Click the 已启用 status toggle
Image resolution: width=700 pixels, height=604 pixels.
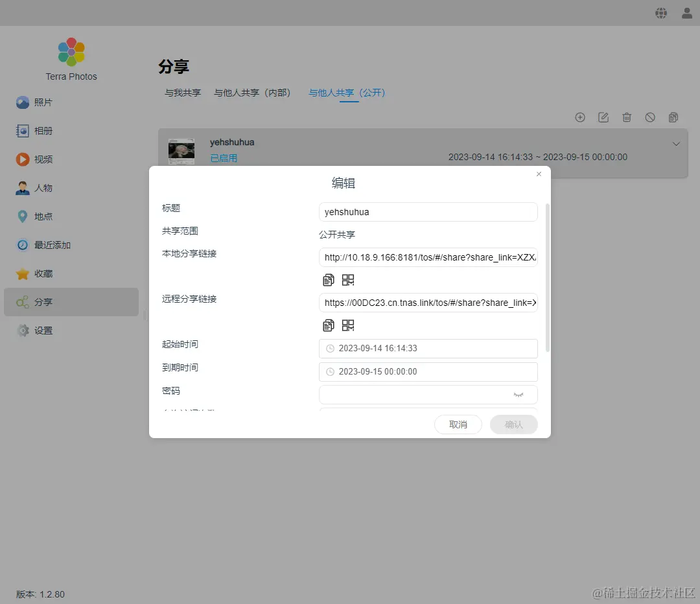(223, 157)
